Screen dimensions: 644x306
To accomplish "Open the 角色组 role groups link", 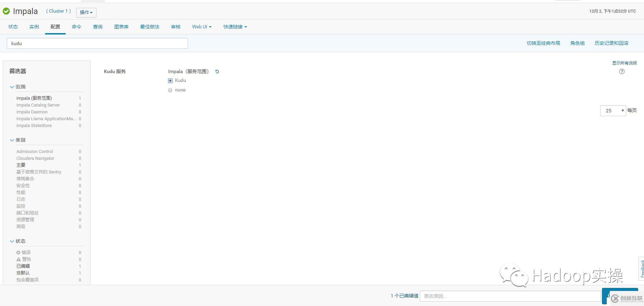I will [x=577, y=43].
